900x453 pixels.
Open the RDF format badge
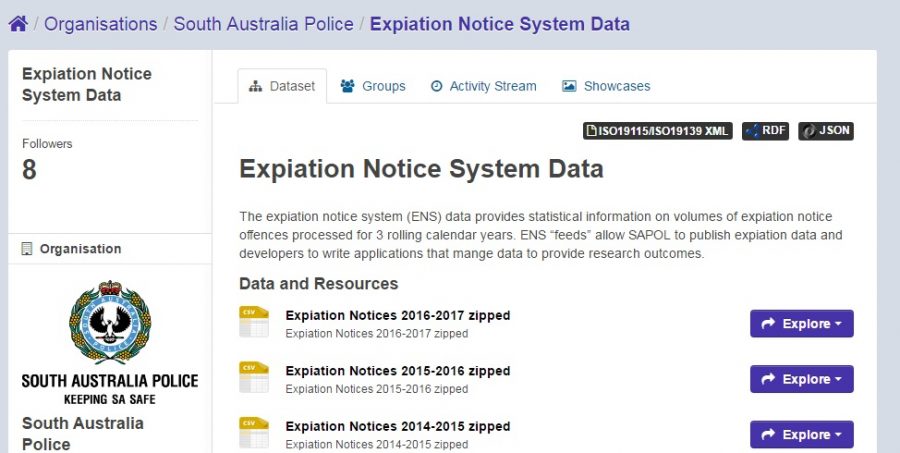click(765, 131)
